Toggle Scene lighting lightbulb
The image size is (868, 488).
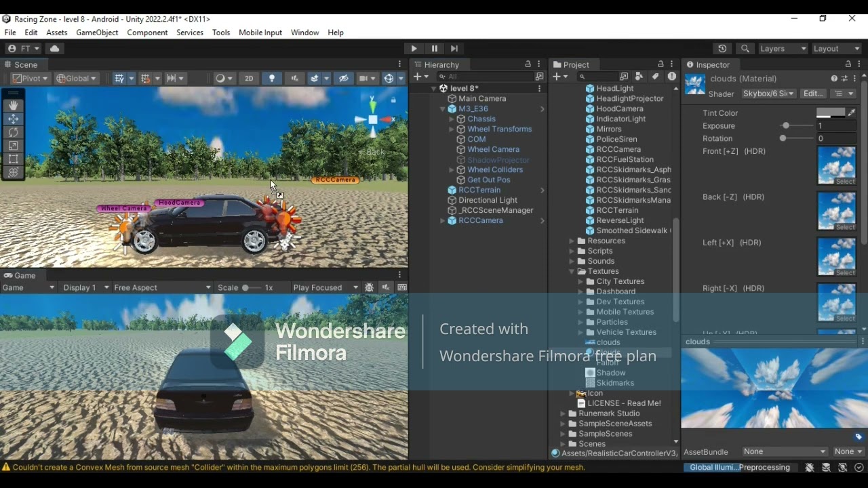tap(272, 79)
